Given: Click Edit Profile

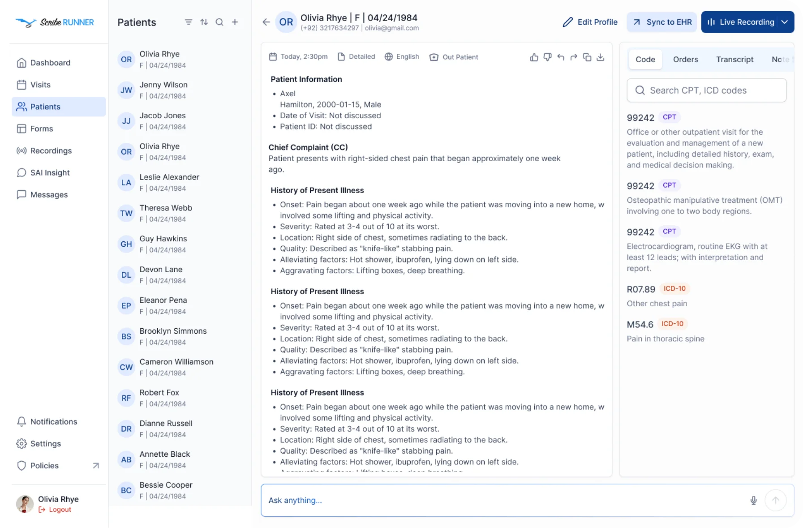Looking at the screenshot, I should pos(590,22).
